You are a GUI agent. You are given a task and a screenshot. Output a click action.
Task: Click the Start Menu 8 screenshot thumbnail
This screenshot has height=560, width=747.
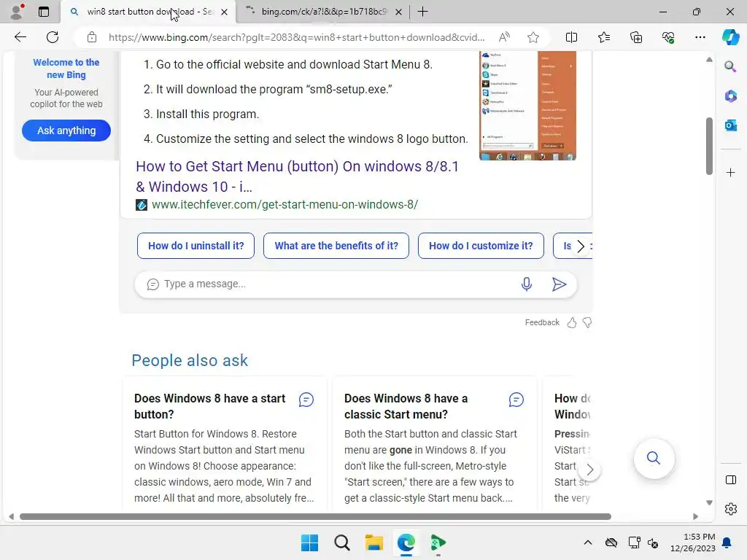[527, 106]
